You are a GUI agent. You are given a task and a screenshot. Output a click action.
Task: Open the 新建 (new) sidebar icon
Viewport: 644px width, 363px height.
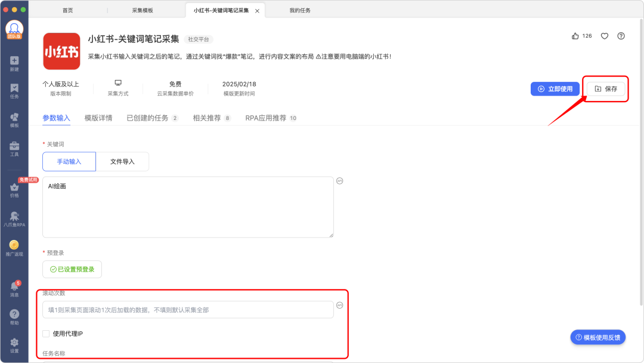click(x=14, y=63)
